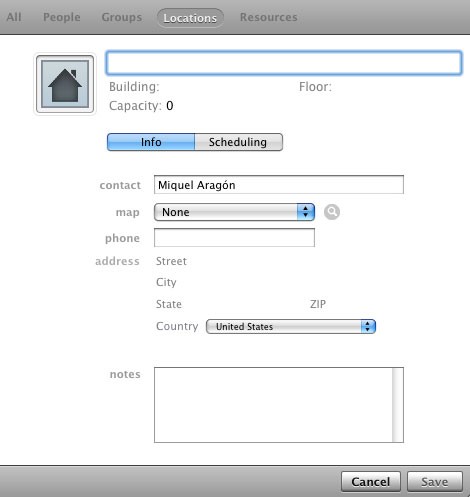The width and height of the screenshot is (470, 497).
Task: Switch to the People tab
Action: click(x=62, y=17)
